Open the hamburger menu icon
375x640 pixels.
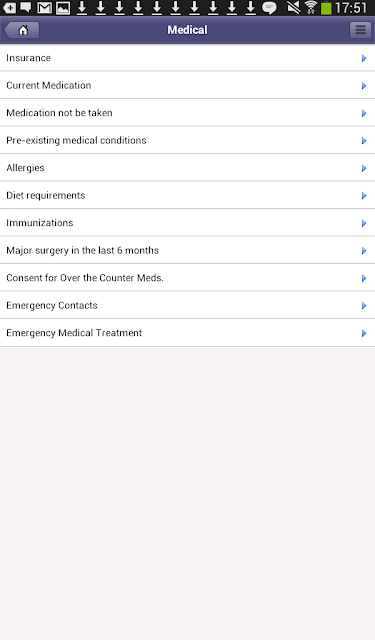click(360, 30)
